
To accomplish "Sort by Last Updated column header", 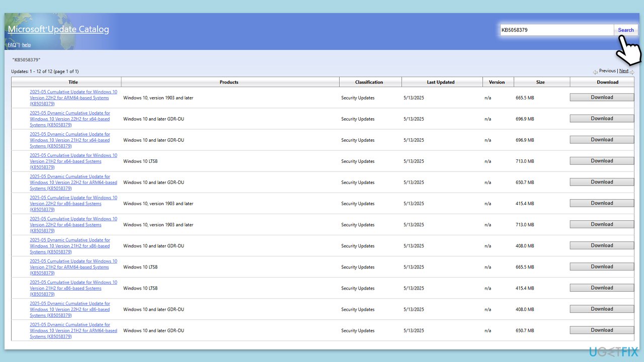I will pyautogui.click(x=440, y=82).
